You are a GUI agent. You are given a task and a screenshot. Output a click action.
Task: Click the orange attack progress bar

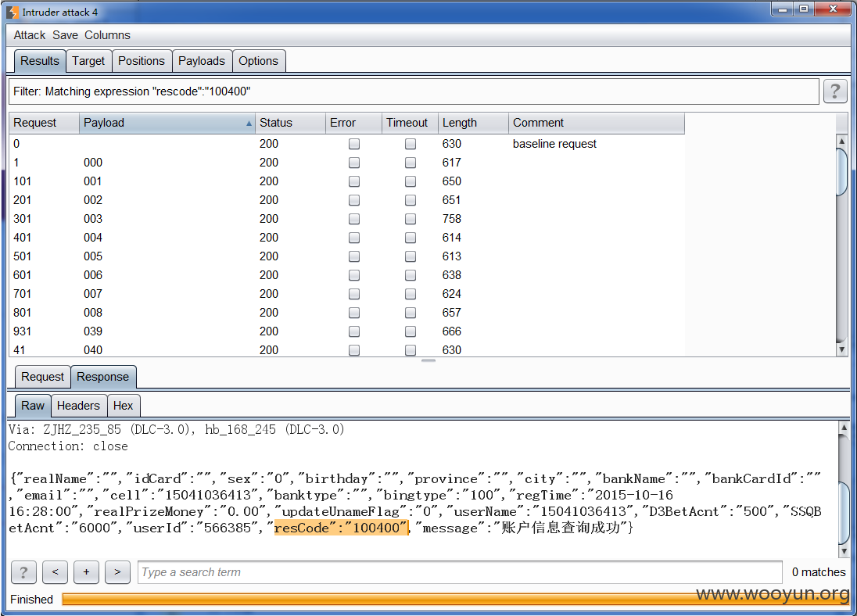point(455,599)
